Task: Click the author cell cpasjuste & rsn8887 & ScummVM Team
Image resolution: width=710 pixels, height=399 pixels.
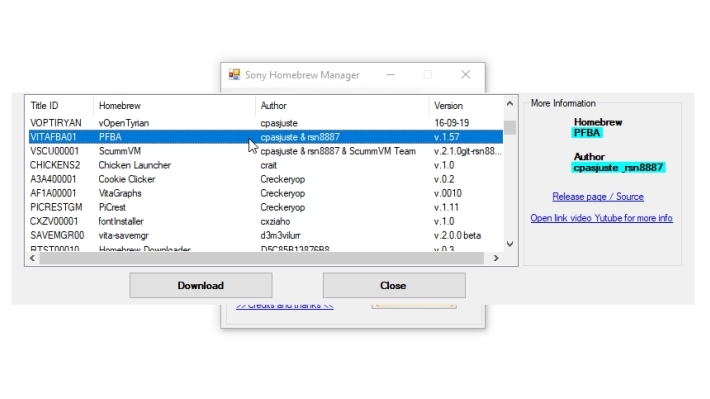Action: click(338, 151)
